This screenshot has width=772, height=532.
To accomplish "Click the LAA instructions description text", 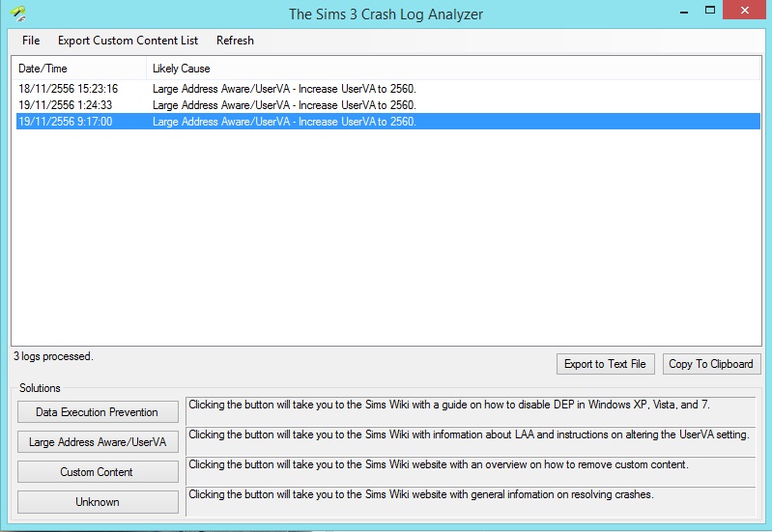I will pyautogui.click(x=469, y=434).
